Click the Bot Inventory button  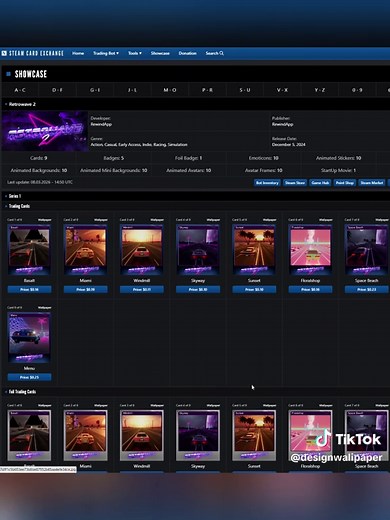tap(267, 183)
